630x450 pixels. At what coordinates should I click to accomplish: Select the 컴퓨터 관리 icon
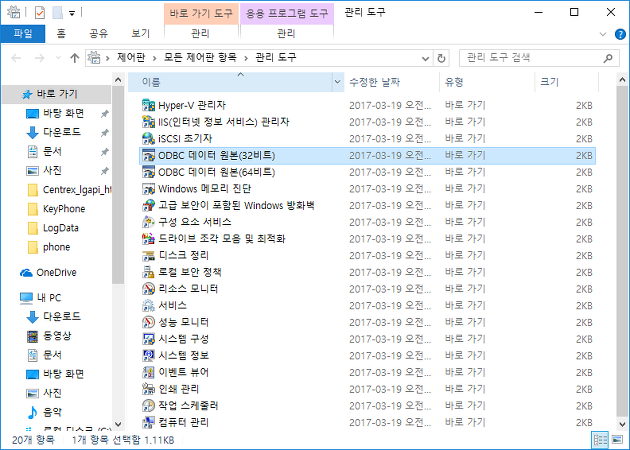click(x=148, y=422)
